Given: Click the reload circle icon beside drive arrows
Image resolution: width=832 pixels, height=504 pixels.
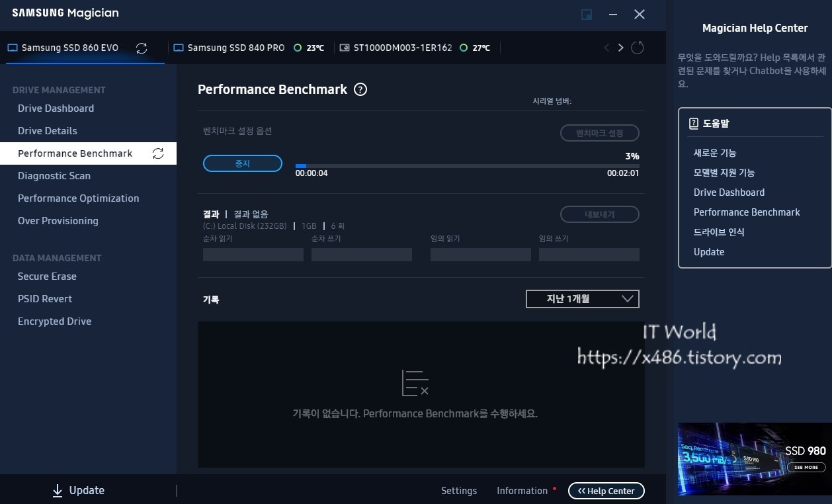Looking at the screenshot, I should [x=638, y=48].
